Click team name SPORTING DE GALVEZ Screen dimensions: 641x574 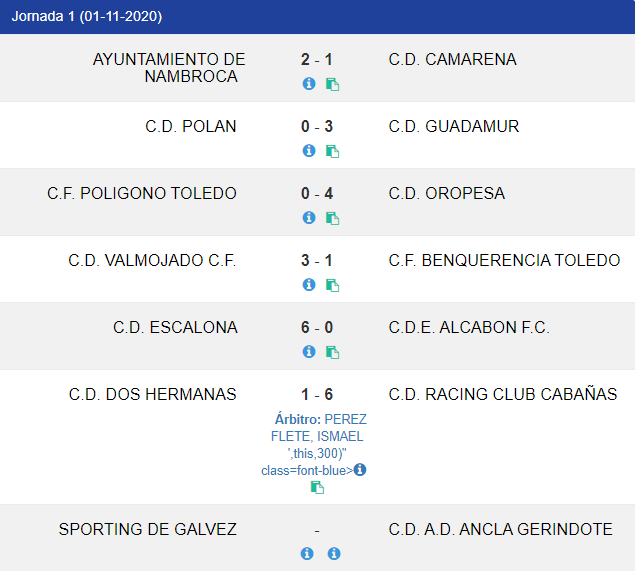[x=148, y=529]
